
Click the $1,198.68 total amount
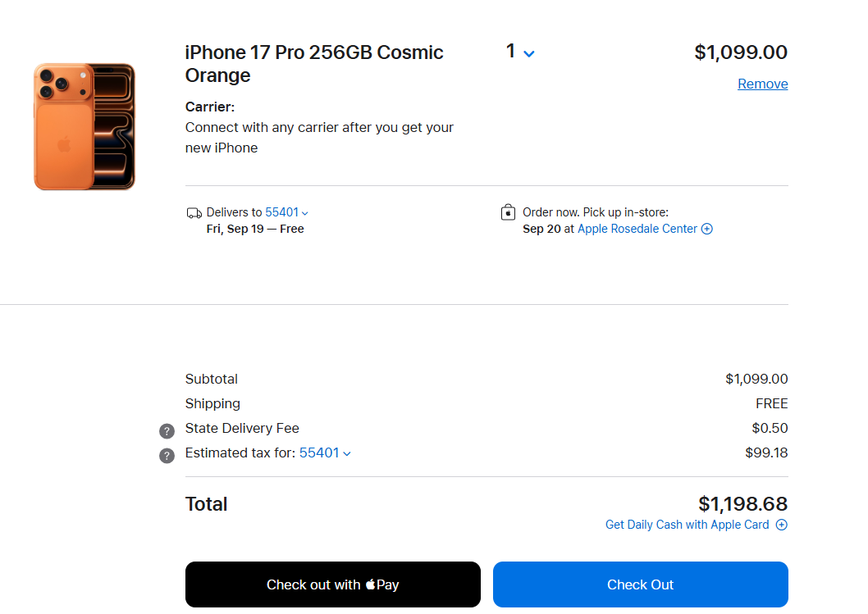point(742,503)
